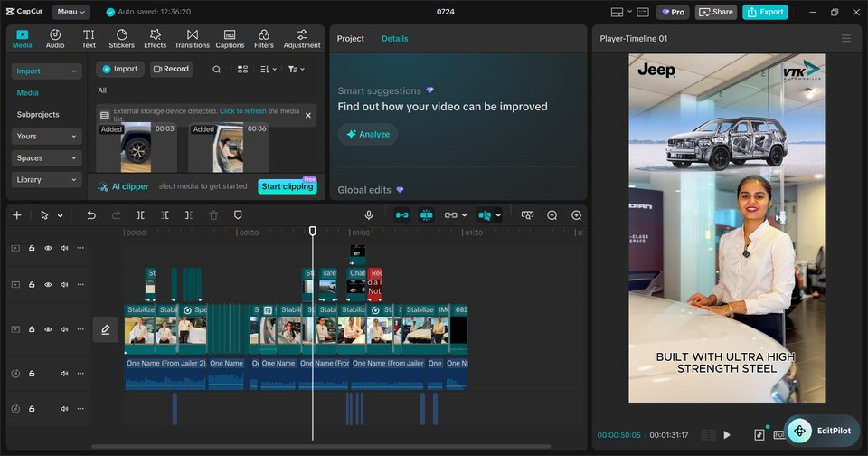Image resolution: width=868 pixels, height=456 pixels.
Task: Open the Menu dropdown
Action: (x=71, y=12)
